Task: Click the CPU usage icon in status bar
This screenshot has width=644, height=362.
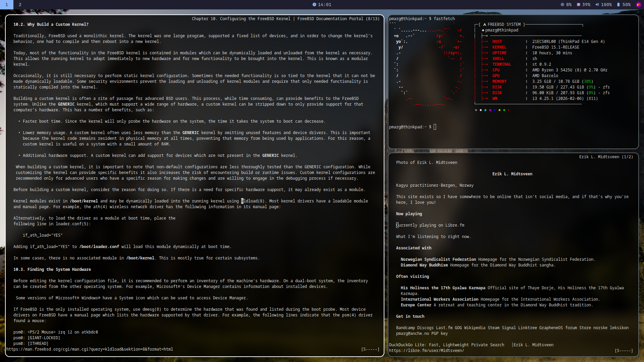Action: tap(562, 5)
